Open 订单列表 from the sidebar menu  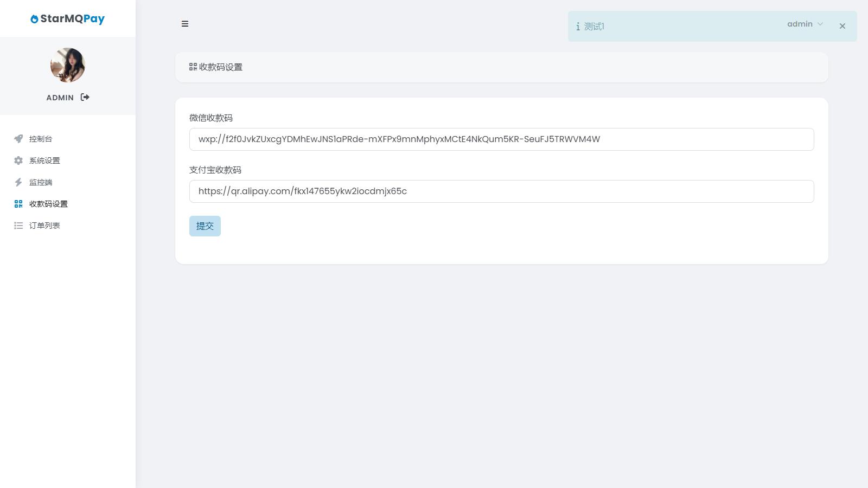point(44,226)
